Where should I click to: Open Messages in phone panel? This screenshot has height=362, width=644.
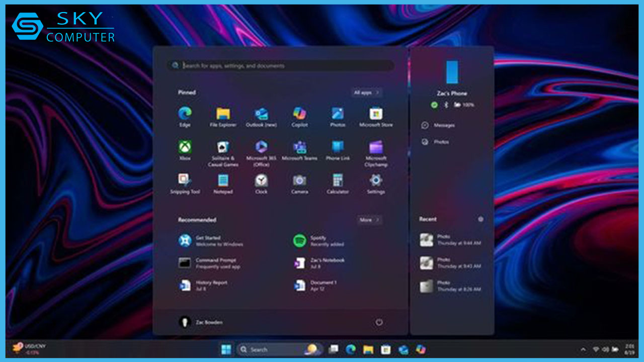[x=438, y=125]
